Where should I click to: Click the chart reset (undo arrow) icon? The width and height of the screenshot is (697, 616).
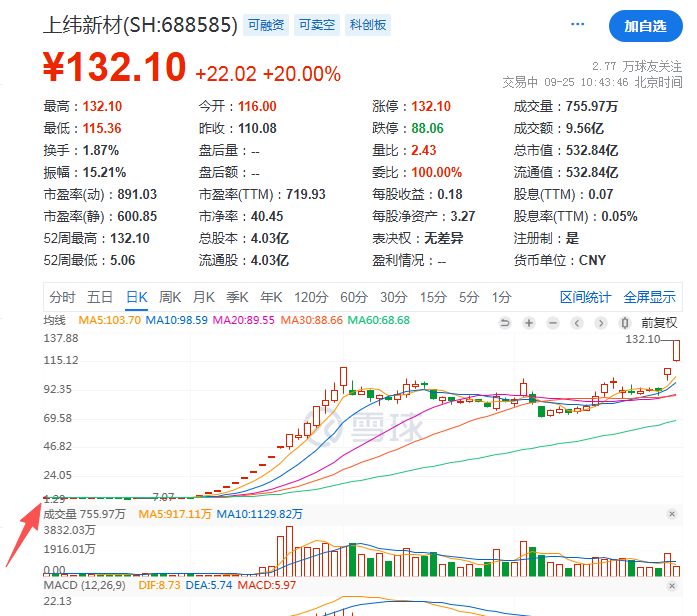click(505, 323)
